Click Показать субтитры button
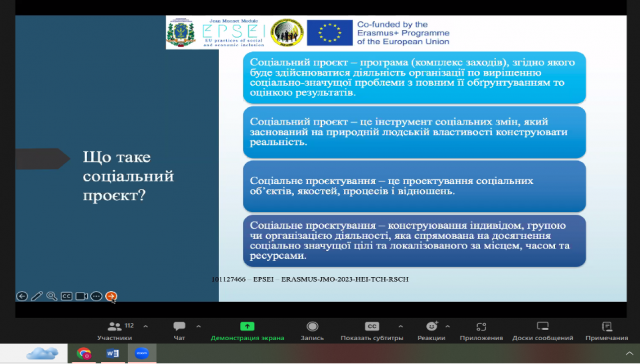 [372, 331]
